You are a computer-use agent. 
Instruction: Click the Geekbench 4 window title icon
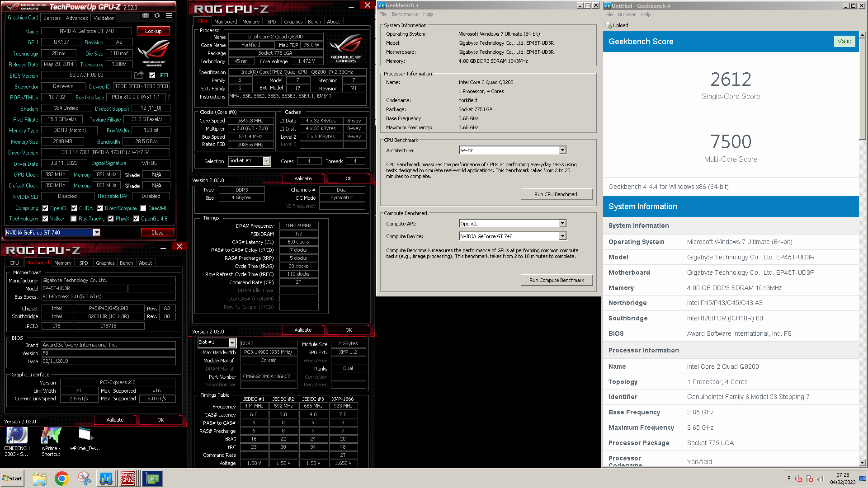(382, 5)
